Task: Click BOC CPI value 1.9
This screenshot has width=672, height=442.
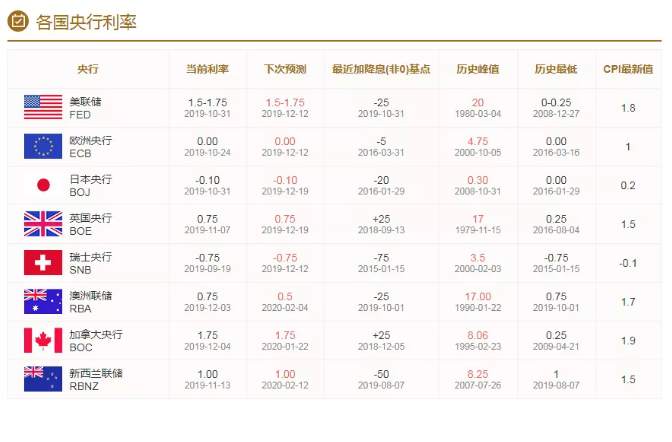Action: coord(628,341)
